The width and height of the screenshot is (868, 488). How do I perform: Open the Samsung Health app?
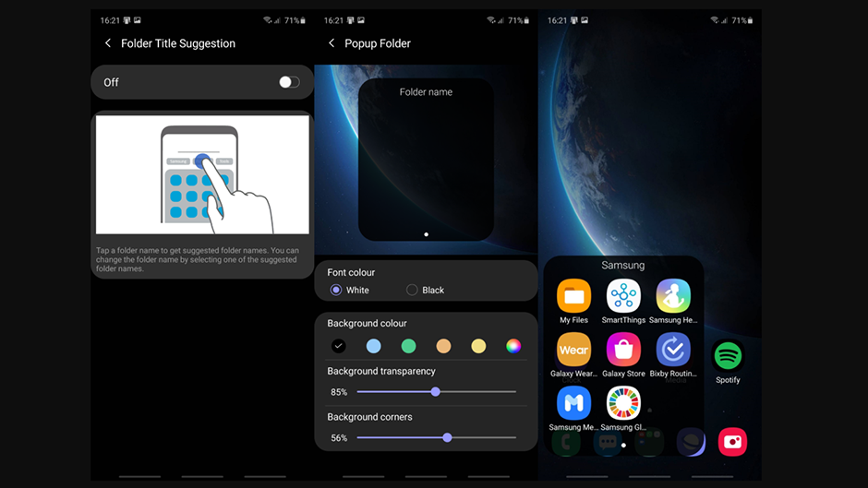pos(673,297)
